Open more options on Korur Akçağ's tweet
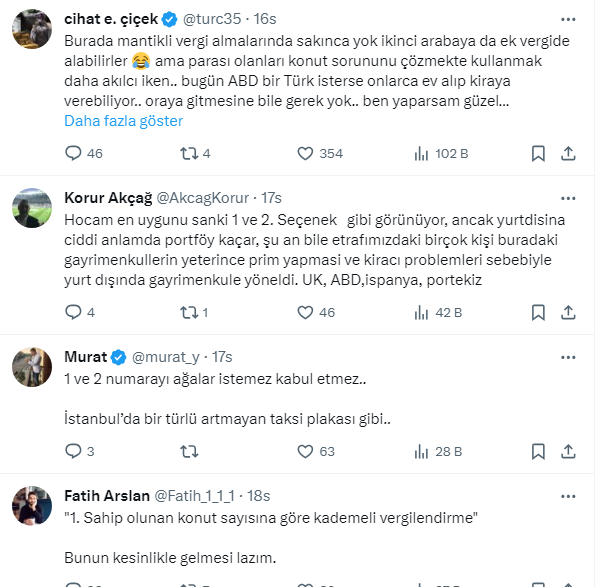 coord(568,197)
